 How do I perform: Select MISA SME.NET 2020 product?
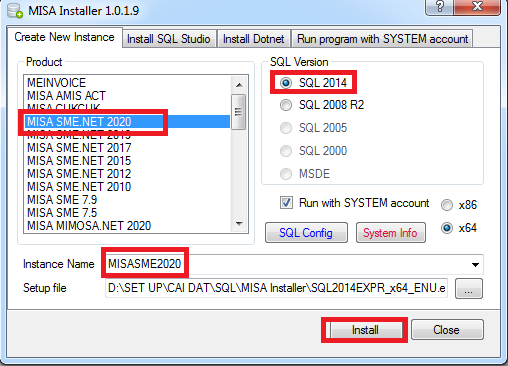click(127, 122)
